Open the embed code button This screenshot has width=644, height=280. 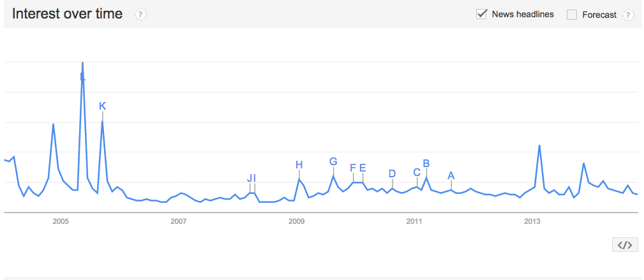(x=625, y=245)
